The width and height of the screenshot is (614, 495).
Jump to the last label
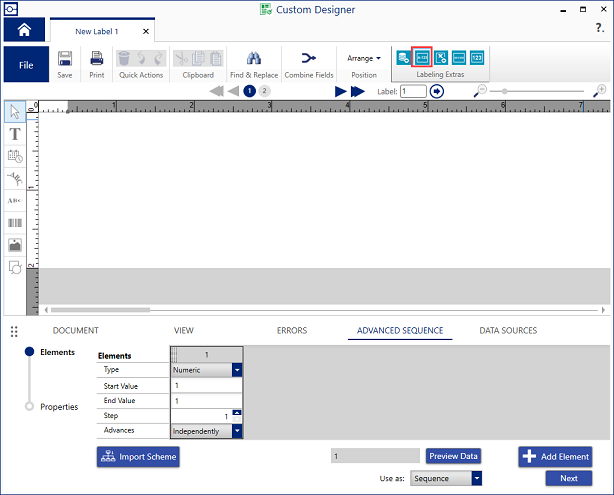[x=358, y=91]
